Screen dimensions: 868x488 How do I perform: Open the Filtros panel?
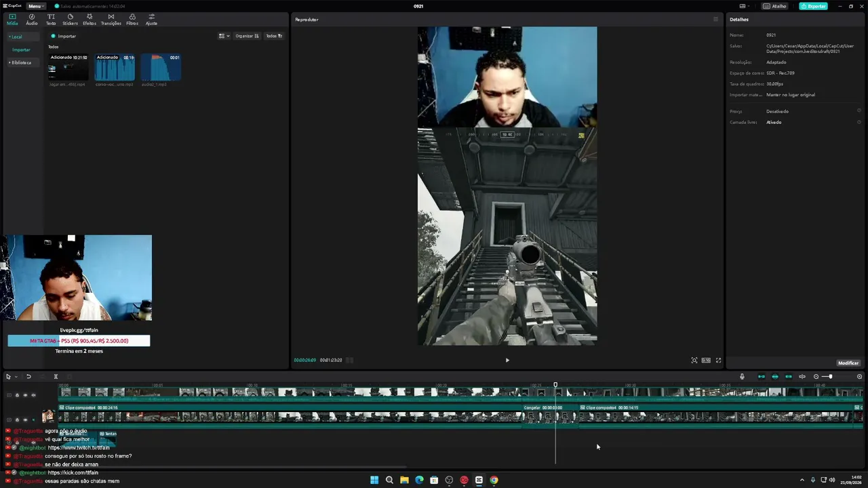click(132, 20)
